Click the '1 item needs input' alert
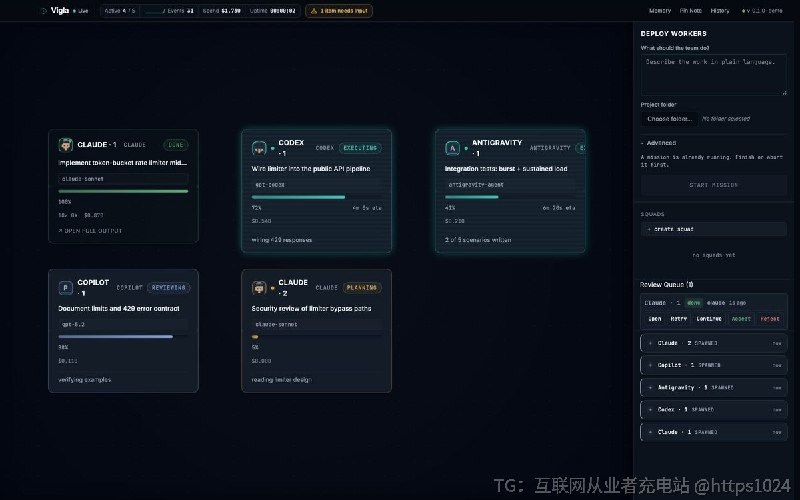The height and width of the screenshot is (500, 800). (339, 11)
